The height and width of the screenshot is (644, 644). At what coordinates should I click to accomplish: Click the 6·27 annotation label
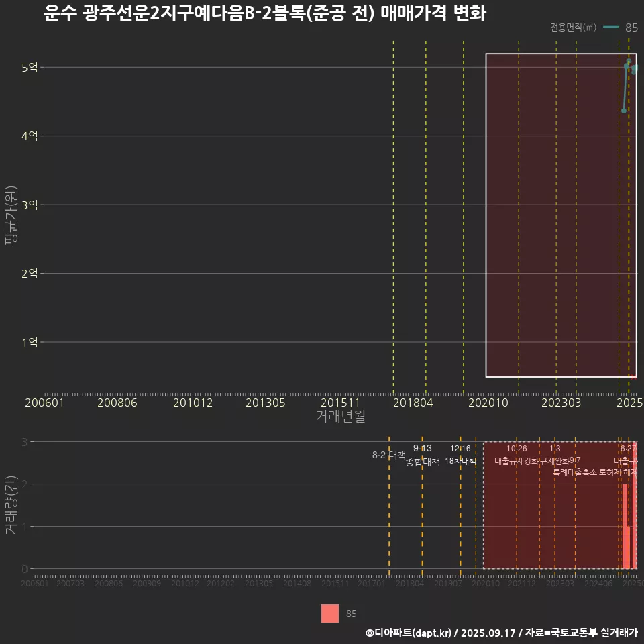[629, 449]
